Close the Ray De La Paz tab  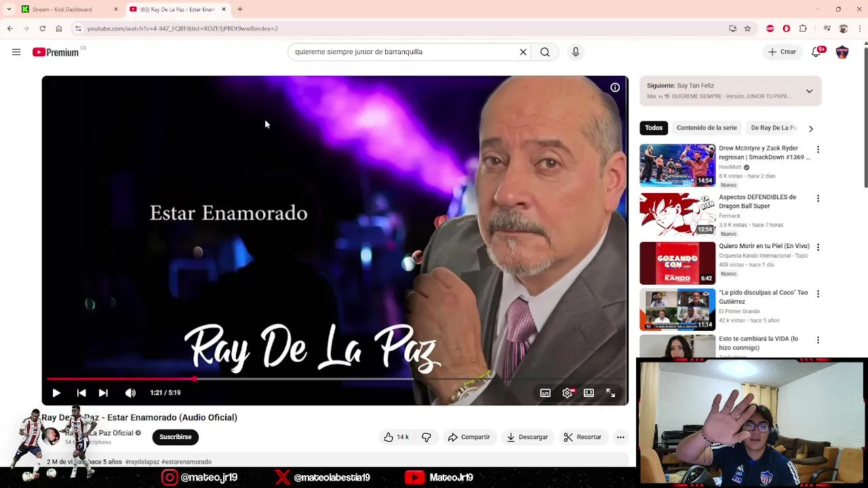(224, 9)
